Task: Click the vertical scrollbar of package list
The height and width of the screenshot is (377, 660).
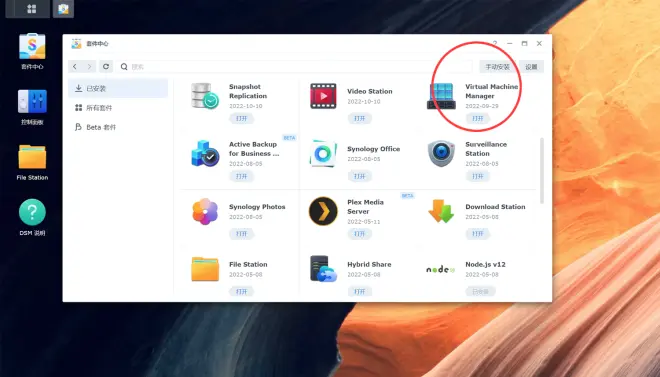Action: tap(542, 170)
